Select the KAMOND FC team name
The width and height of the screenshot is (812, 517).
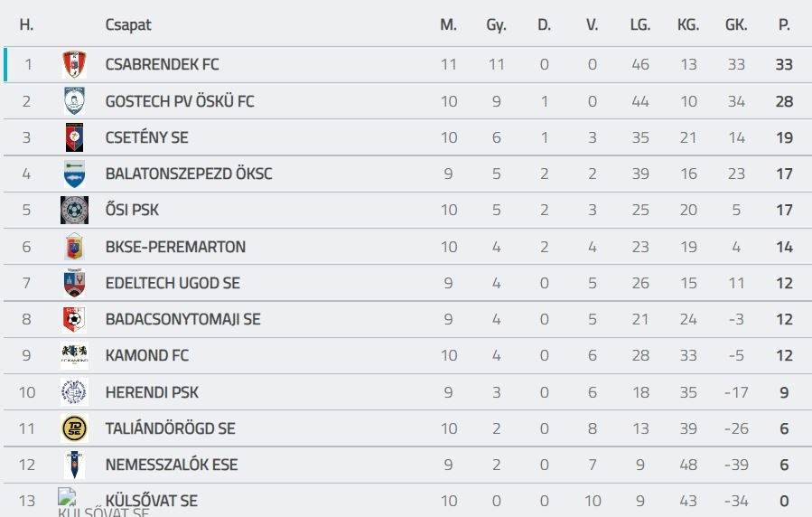[x=147, y=355]
